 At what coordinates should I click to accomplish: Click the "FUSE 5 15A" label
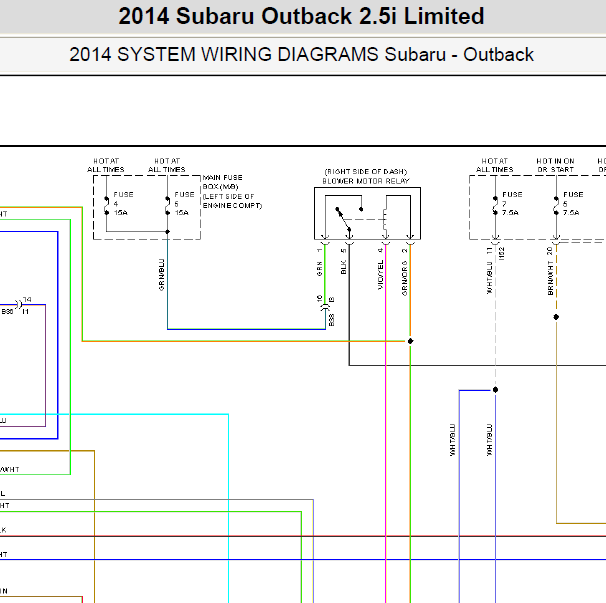pos(184,204)
